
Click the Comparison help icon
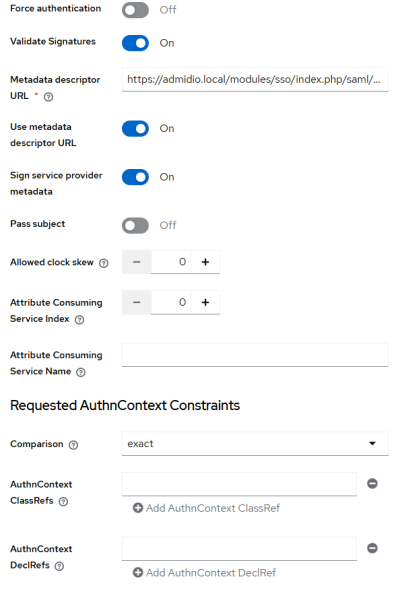click(73, 445)
